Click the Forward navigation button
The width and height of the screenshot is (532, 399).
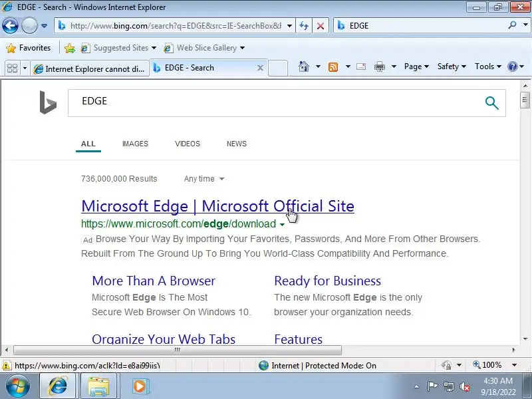click(x=29, y=26)
